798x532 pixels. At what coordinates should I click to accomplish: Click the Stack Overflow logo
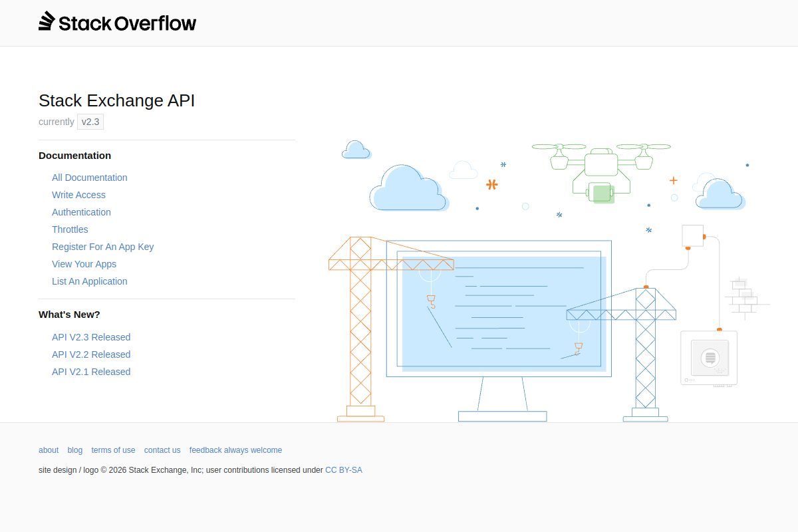(118, 22)
